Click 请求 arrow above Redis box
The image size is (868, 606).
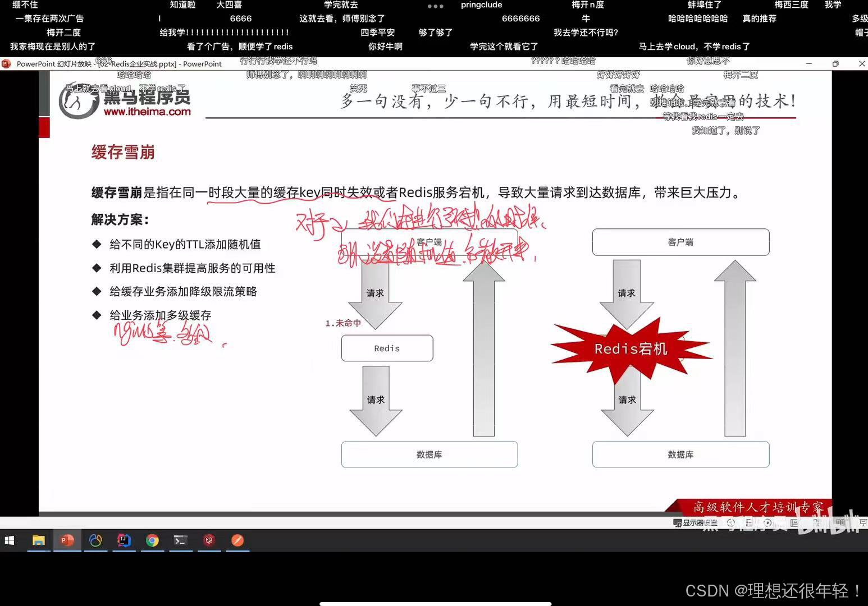pos(375,293)
